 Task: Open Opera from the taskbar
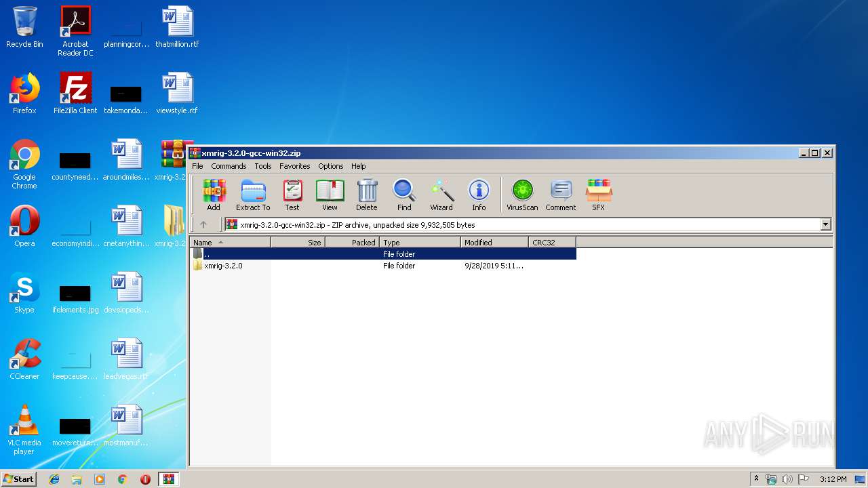point(145,479)
